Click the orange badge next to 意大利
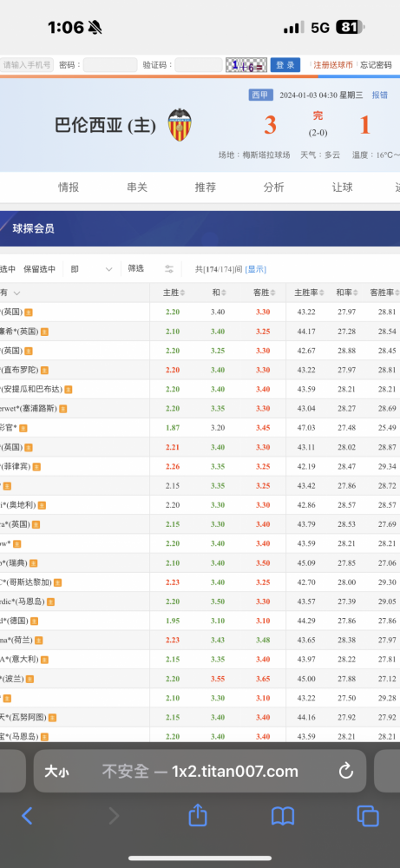 [44, 660]
